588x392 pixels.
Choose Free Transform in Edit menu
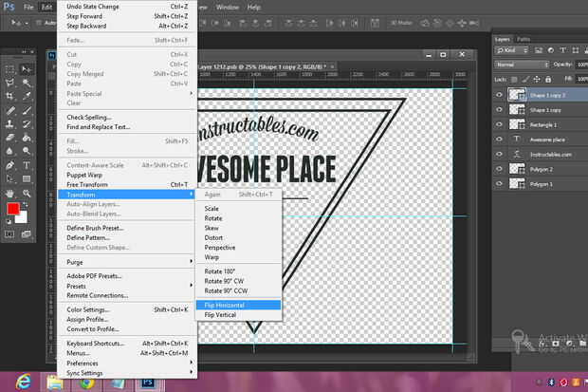coord(127,185)
